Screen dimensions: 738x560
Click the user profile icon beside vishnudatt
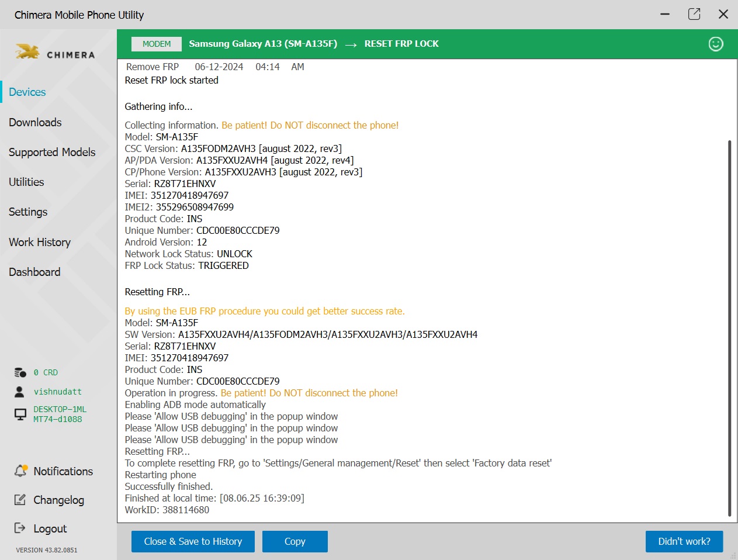pos(20,392)
